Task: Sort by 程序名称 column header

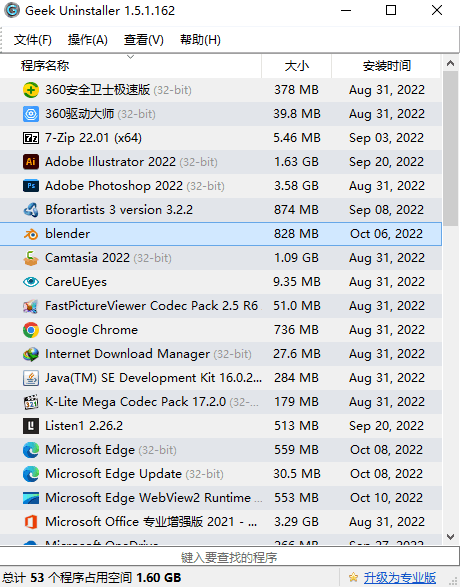Action: pyautogui.click(x=131, y=66)
